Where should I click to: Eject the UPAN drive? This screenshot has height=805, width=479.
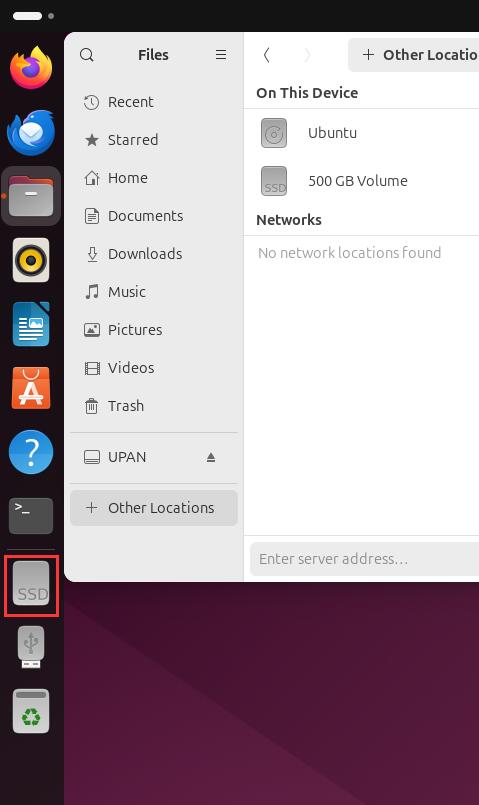210,457
